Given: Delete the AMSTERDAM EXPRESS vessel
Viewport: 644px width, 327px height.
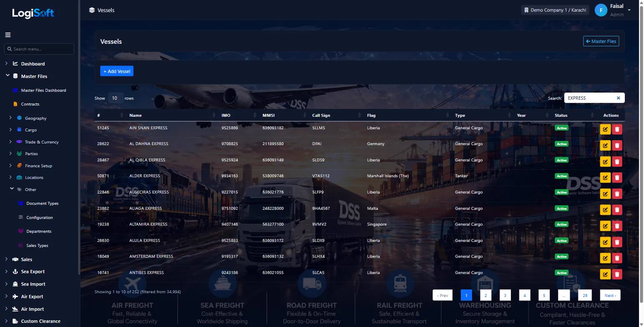Looking at the screenshot, I should point(617,258).
